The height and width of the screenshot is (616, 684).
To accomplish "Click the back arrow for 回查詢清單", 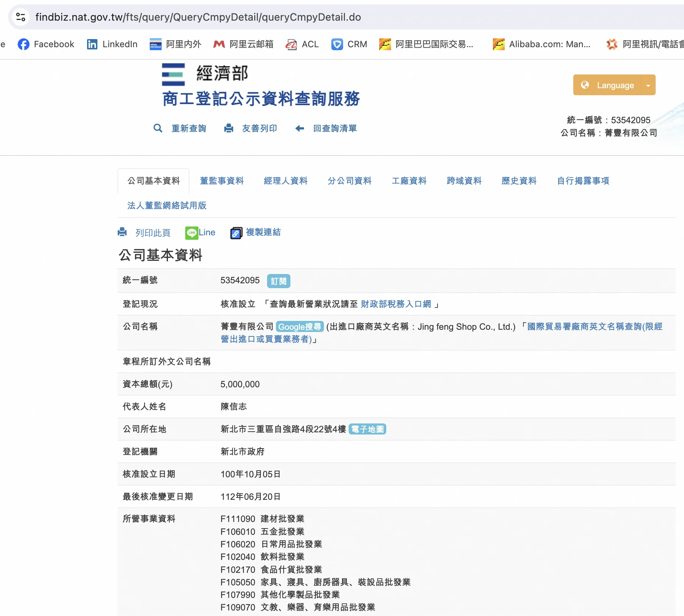I will [x=300, y=128].
